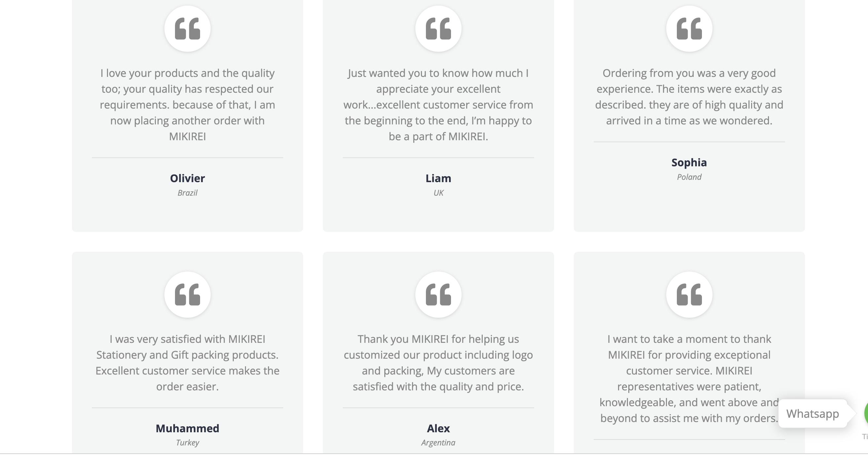The width and height of the screenshot is (868, 457).
Task: Click the Turkey country label
Action: point(187,442)
